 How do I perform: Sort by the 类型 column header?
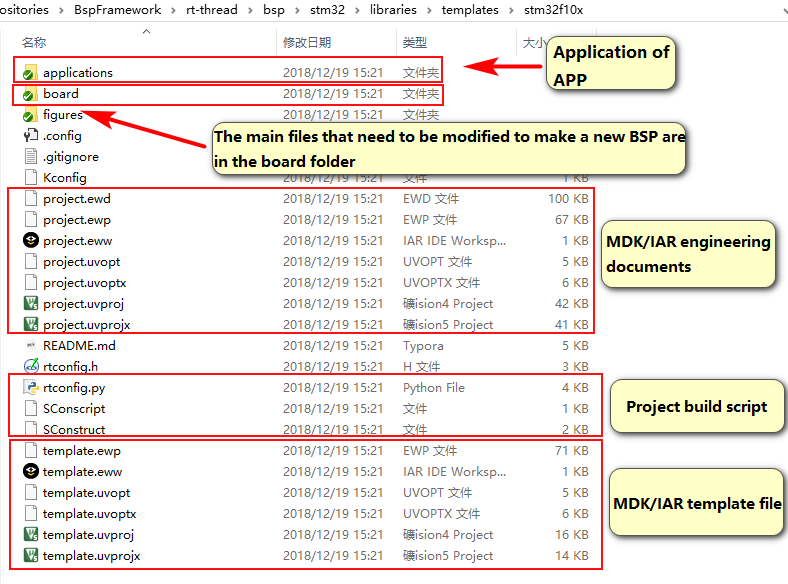tap(415, 43)
